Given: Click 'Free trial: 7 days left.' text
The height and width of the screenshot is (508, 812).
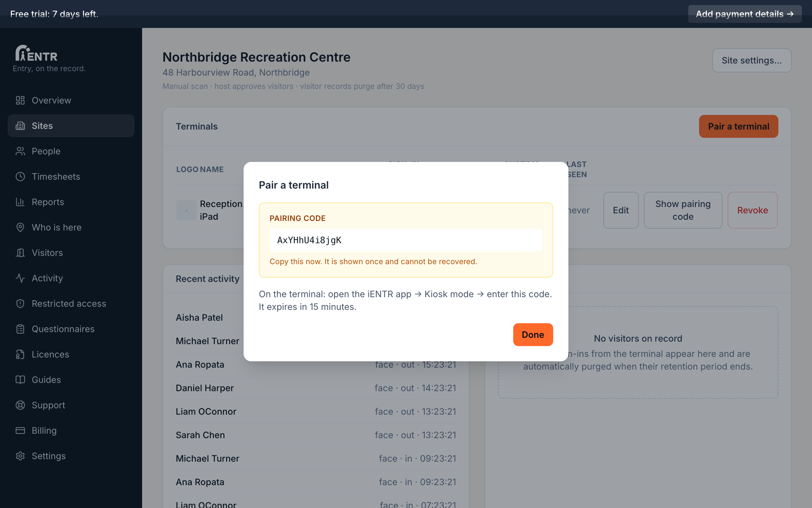Looking at the screenshot, I should [x=54, y=14].
